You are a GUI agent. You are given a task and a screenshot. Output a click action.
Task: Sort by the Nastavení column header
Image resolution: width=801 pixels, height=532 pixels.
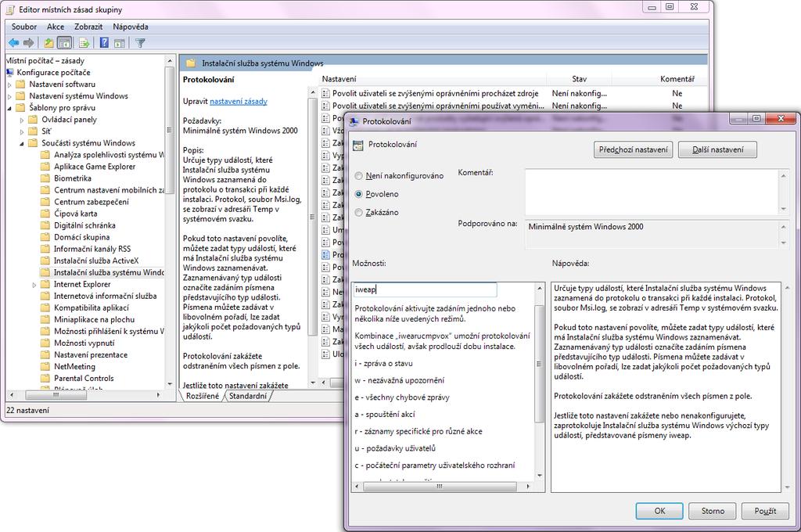click(433, 79)
